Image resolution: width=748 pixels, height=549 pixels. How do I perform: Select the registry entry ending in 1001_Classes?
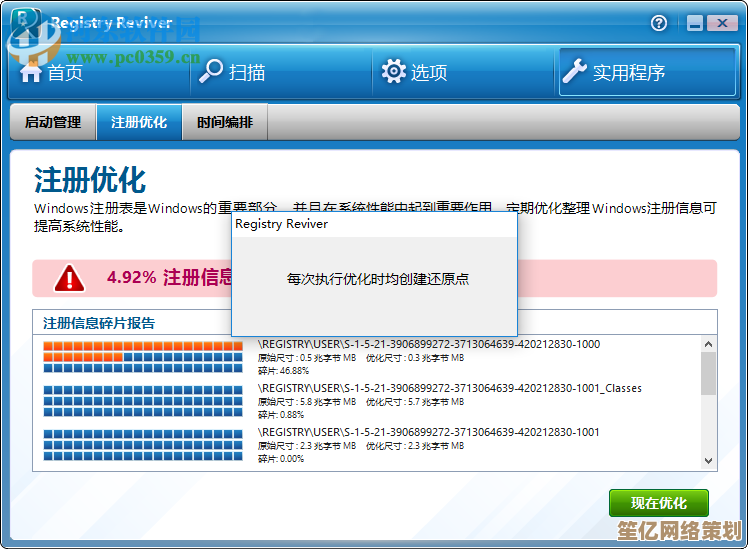pyautogui.click(x=450, y=388)
